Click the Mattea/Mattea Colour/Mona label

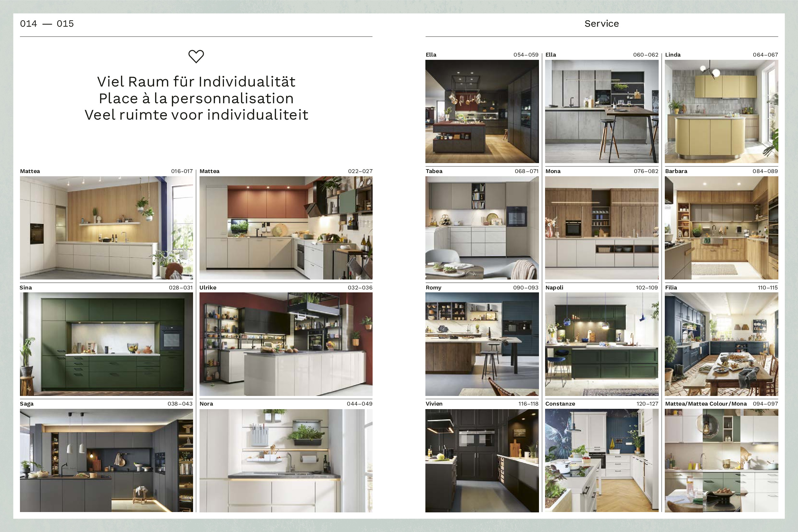[706, 404]
